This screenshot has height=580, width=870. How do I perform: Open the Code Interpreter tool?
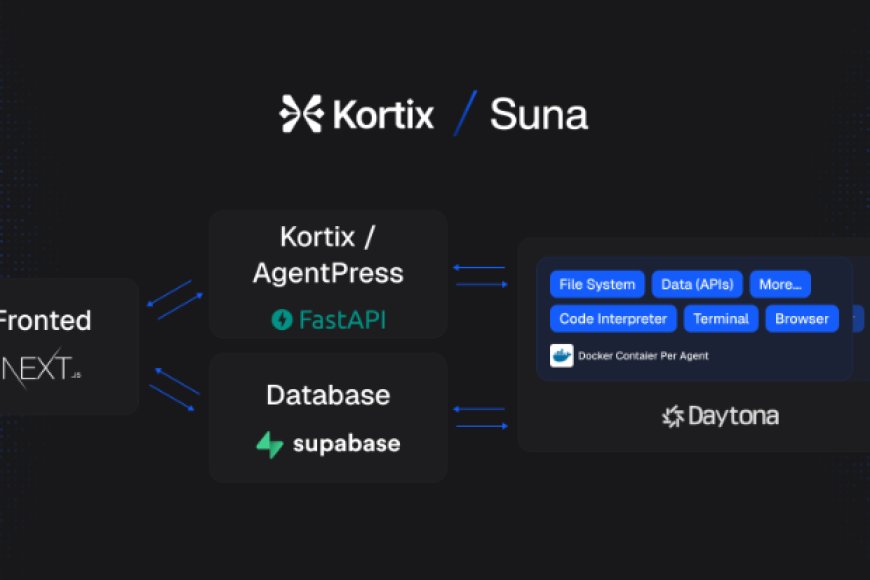pyautogui.click(x=613, y=319)
